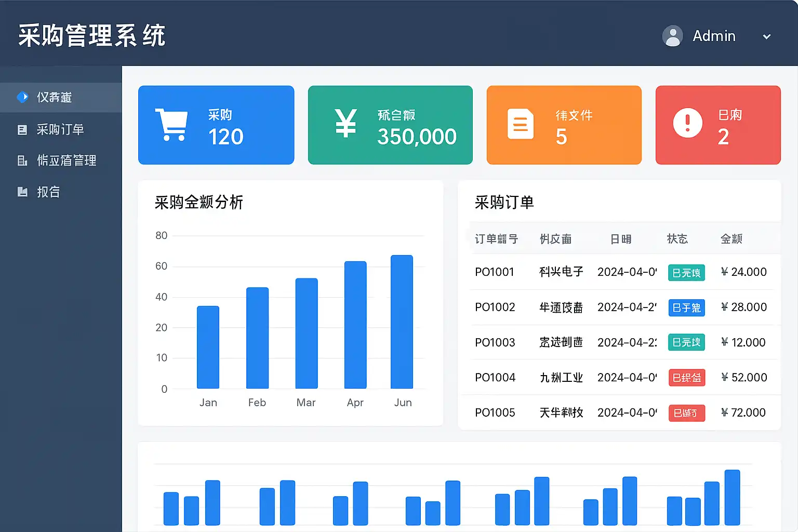Click the 2 value on the red card

coord(723,137)
